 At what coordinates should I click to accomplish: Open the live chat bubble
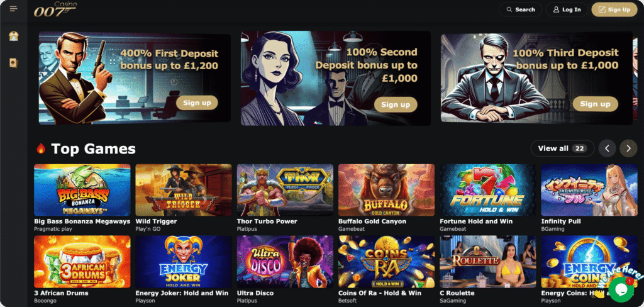[x=621, y=289]
